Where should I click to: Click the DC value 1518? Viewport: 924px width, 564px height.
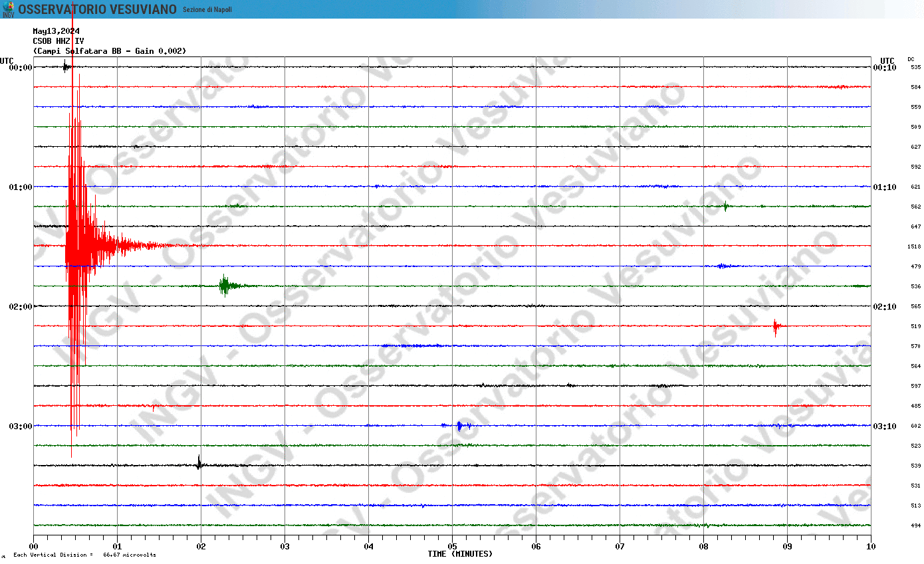click(x=915, y=246)
